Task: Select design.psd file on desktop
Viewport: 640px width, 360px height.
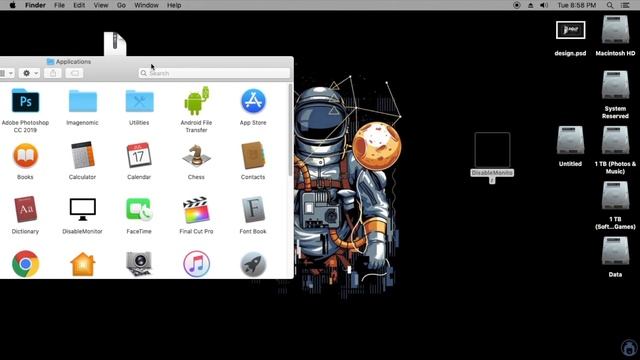Action: pos(570,30)
